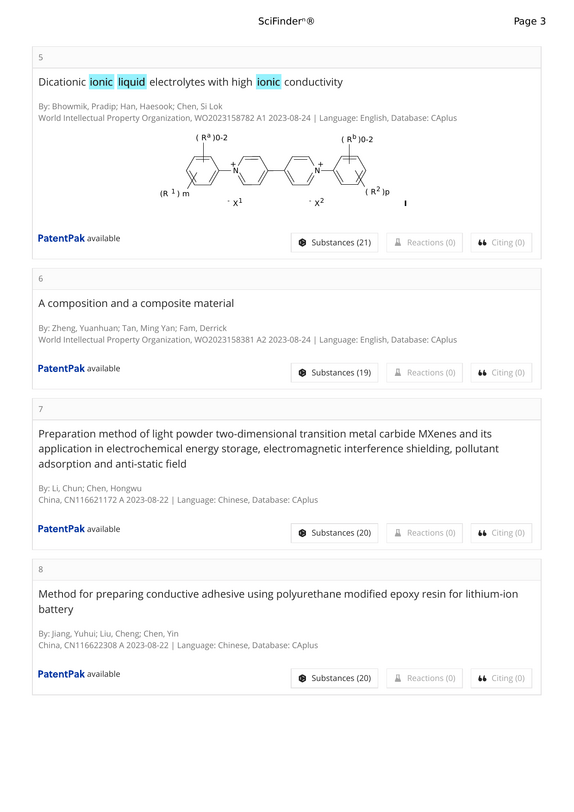This screenshot has width=574, height=812.
Task: Click PatentPak link under result 8
Action: click(61, 674)
